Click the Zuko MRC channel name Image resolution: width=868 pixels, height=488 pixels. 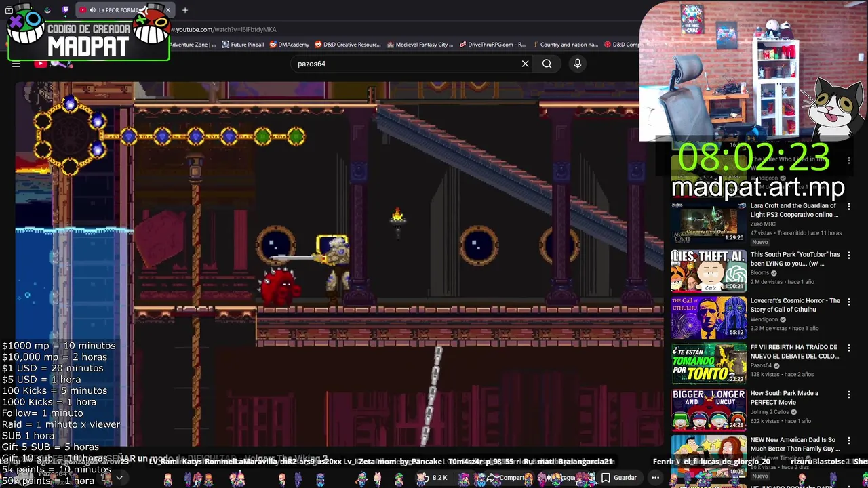tap(763, 224)
